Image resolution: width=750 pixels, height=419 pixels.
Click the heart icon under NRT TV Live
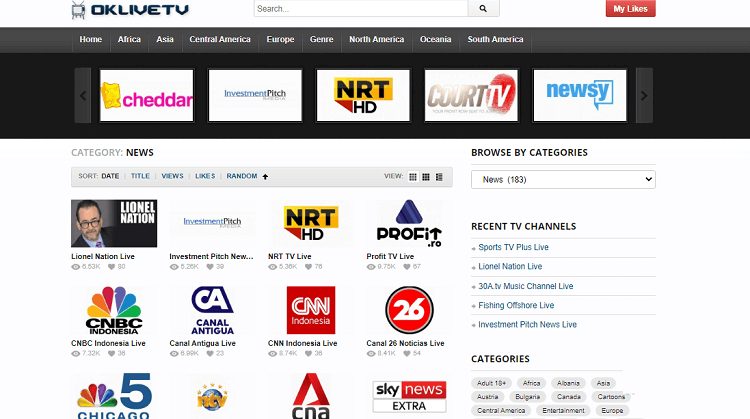[309, 267]
